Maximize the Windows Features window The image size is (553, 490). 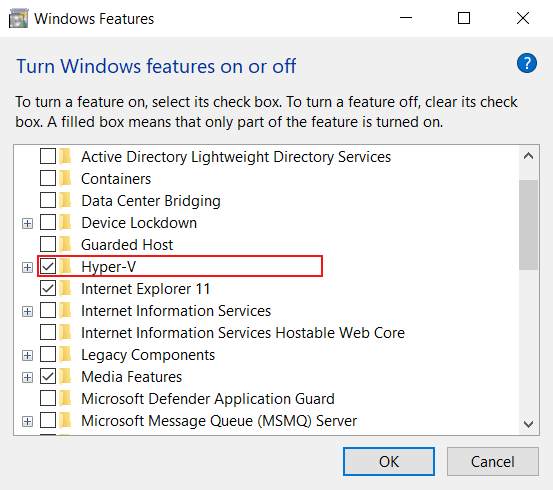tap(464, 18)
